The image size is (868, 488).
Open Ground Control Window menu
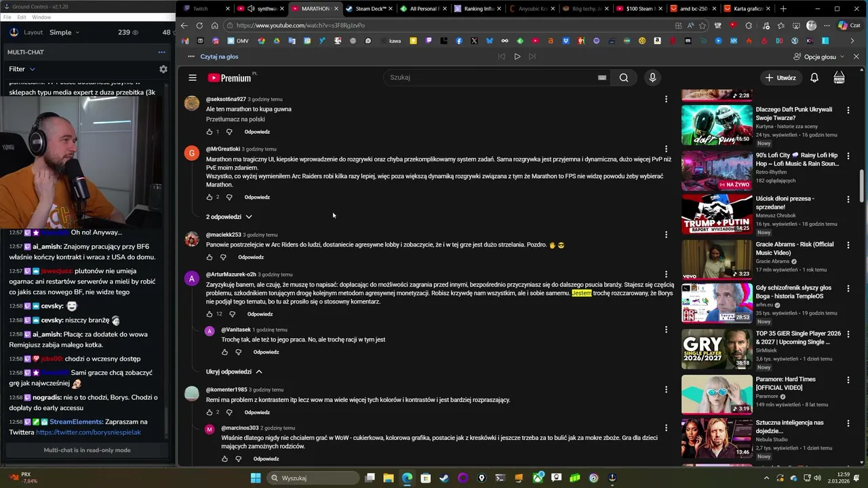pos(41,17)
